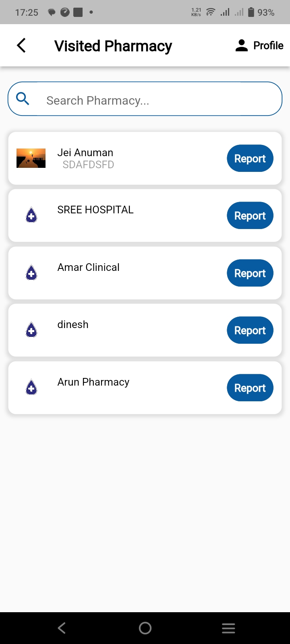
Task: Open the Jei Anuman sunset thumbnail
Action: (31, 158)
